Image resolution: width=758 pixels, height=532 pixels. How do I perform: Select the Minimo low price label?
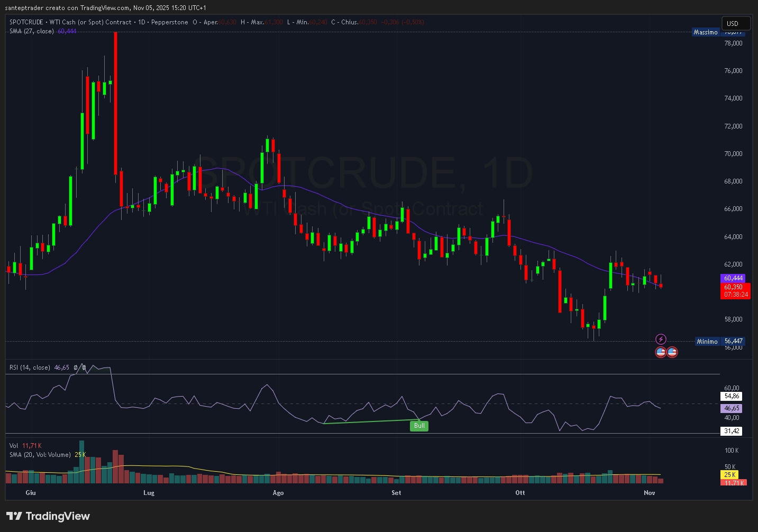[707, 342]
